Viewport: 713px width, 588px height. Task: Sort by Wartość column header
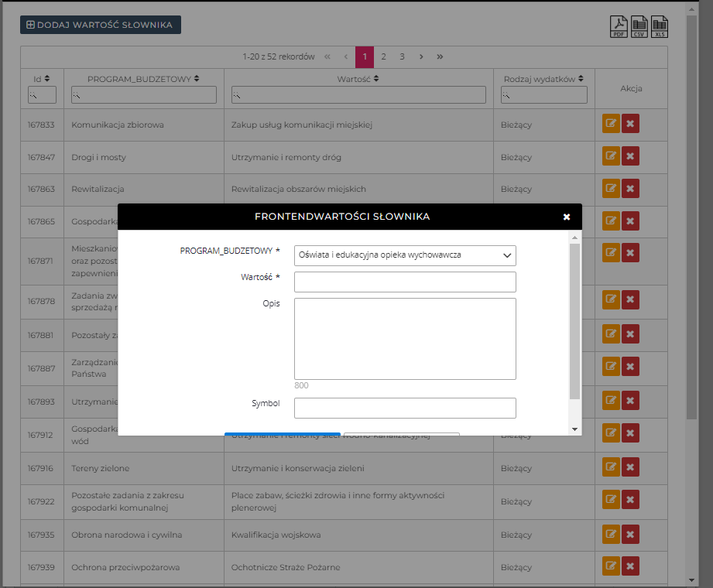[358, 79]
